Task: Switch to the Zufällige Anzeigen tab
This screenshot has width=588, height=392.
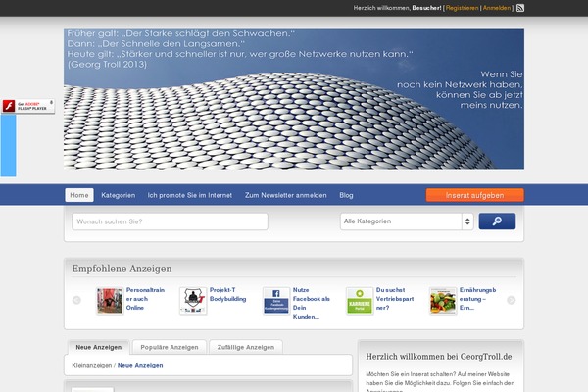Action: (246, 347)
